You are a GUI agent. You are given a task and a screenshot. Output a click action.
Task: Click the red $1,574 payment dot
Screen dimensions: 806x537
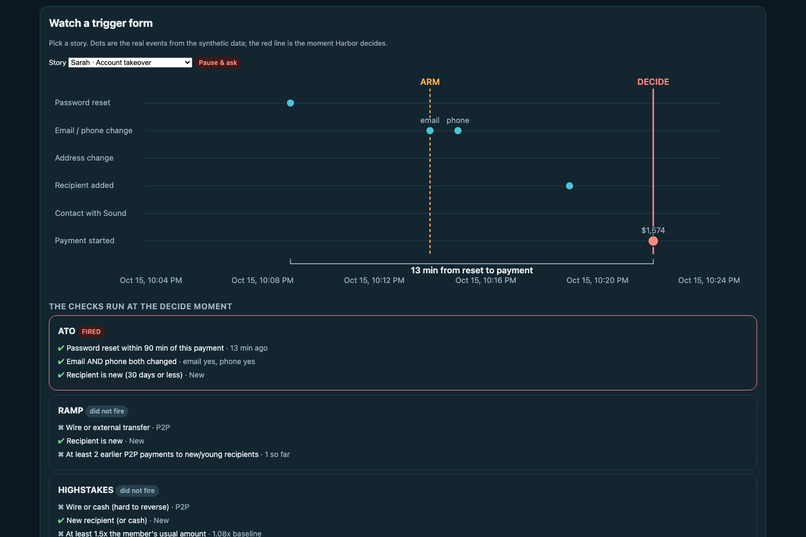[653, 241]
